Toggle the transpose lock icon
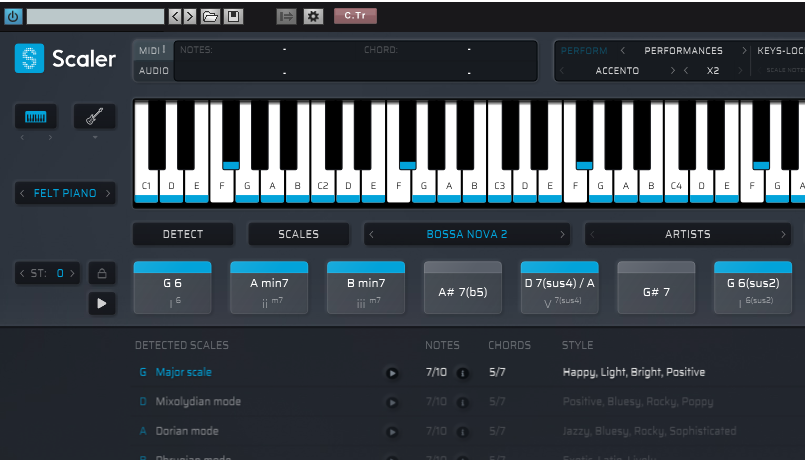The width and height of the screenshot is (805, 460). coord(102,273)
